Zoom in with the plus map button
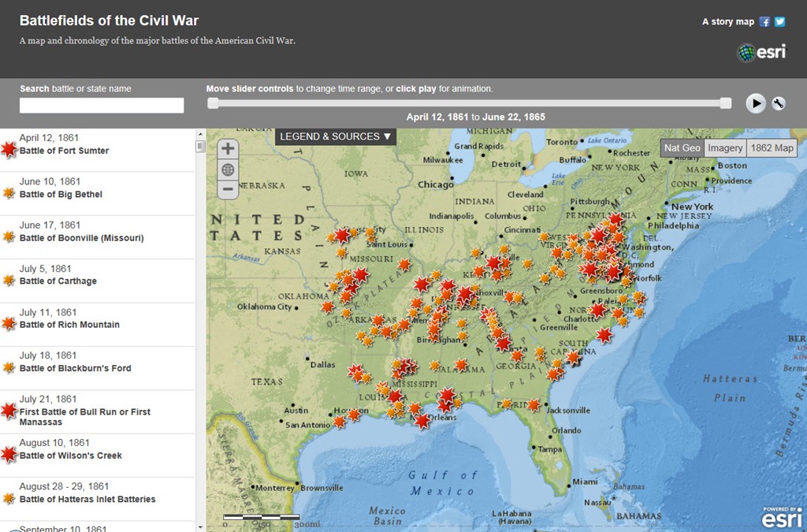 tap(228, 149)
